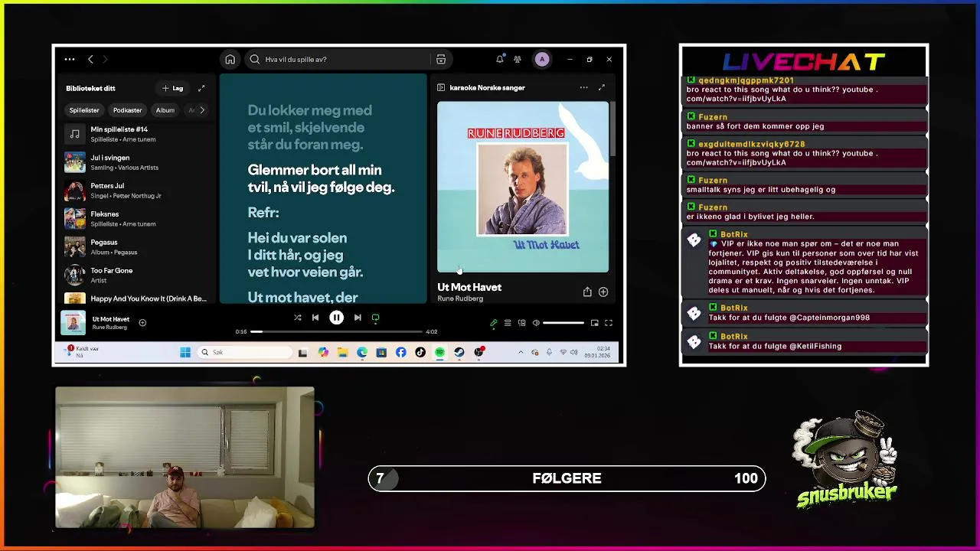Open the Windows Start menu
980x551 pixels.
click(185, 353)
